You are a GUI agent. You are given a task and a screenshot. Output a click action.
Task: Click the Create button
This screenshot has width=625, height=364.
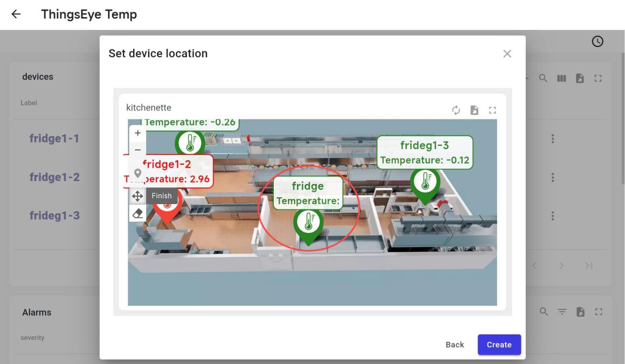click(499, 345)
